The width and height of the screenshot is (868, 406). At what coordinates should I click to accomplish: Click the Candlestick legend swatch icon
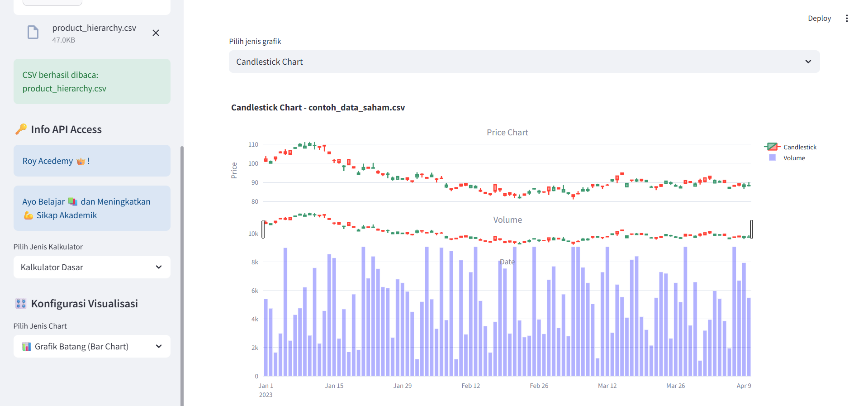[772, 147]
